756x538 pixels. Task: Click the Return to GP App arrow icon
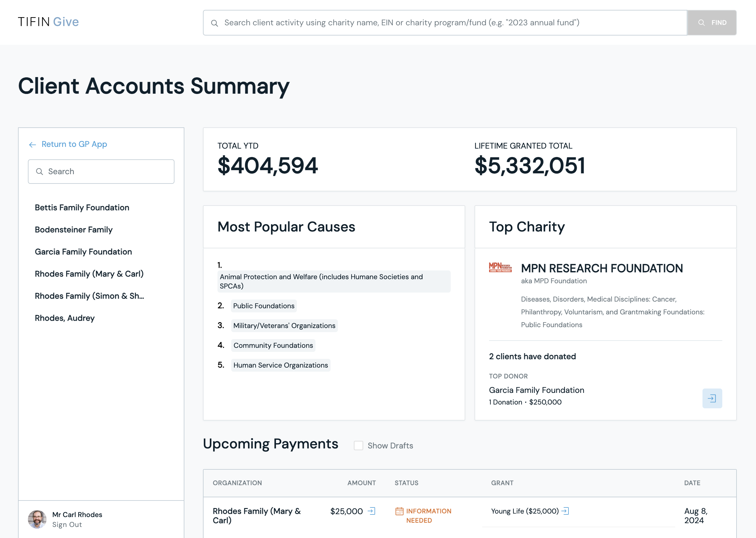click(x=33, y=144)
